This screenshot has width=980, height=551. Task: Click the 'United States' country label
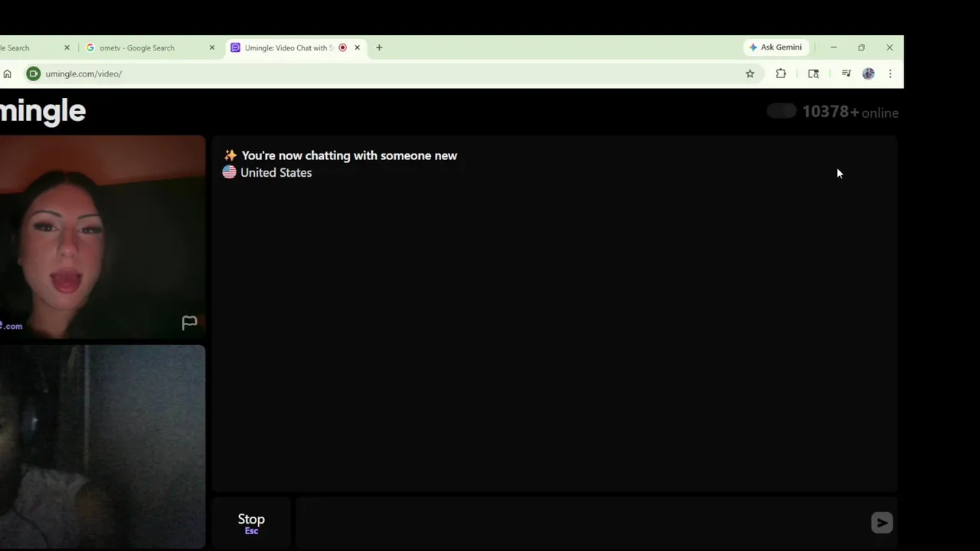[276, 173]
